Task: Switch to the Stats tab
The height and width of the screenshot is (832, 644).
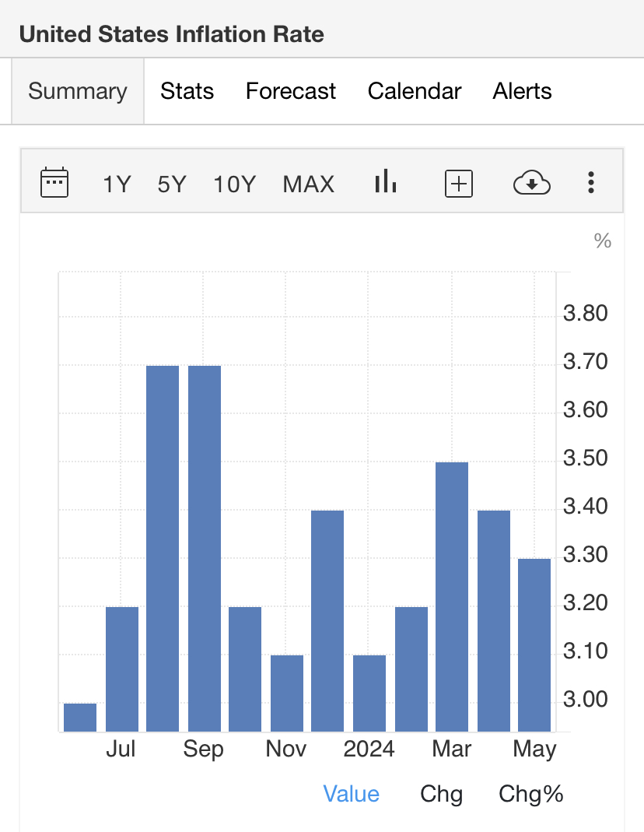Action: pyautogui.click(x=187, y=91)
